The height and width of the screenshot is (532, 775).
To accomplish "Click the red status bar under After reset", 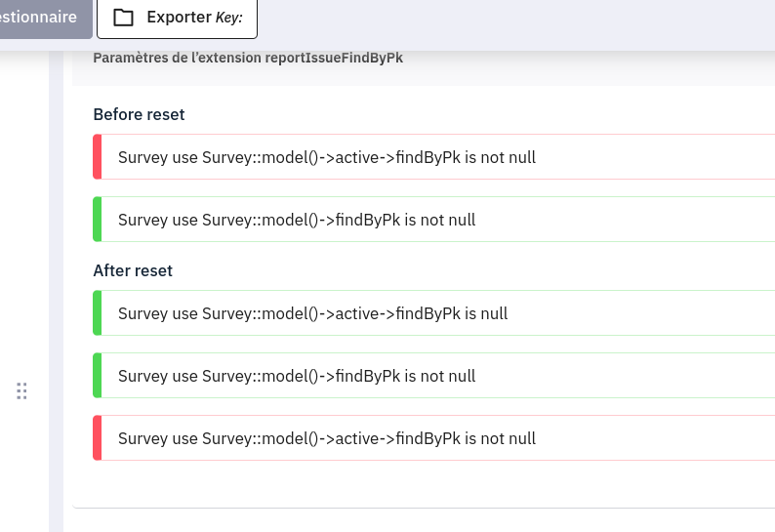I will click(x=98, y=438).
